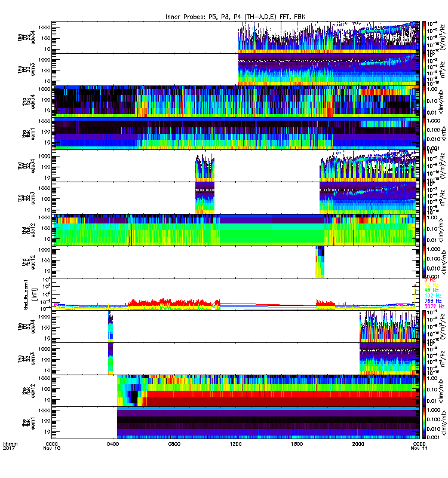Click the '0000 Nov 11' end time tick
The height and width of the screenshot is (478, 448).
[x=419, y=446]
